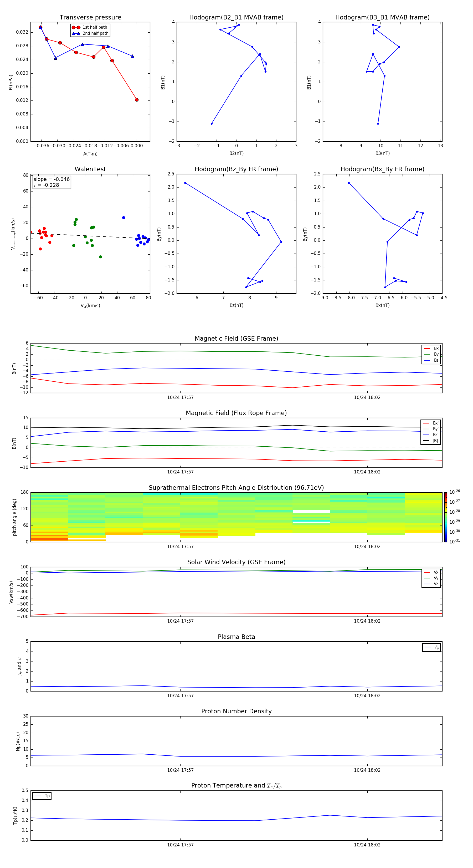Image resolution: width=473 pixels, height=868 pixels.
Task: Click the "10/24 18:02" tick label under Proton Temperature
Action: [x=367, y=845]
